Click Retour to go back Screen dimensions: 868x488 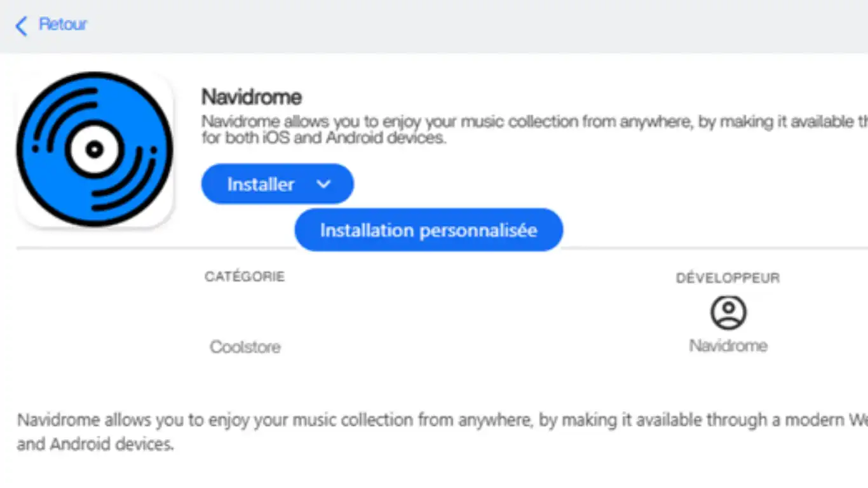point(62,24)
